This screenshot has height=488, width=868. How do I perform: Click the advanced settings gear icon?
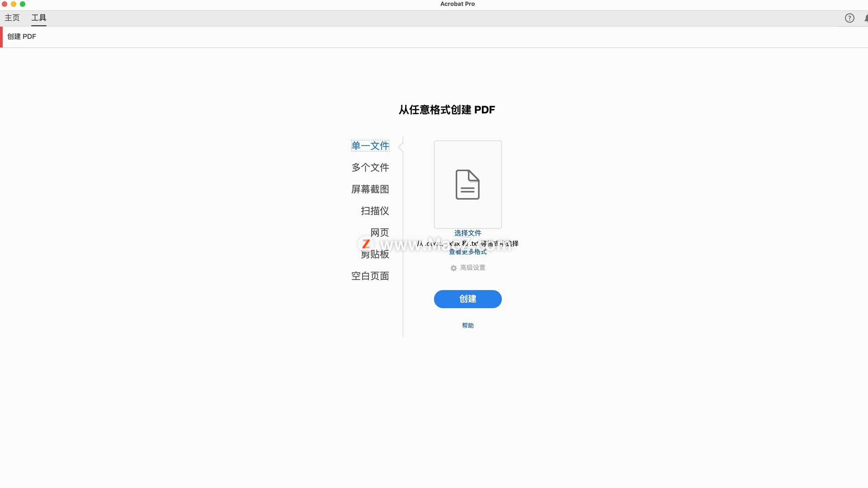[x=453, y=268]
